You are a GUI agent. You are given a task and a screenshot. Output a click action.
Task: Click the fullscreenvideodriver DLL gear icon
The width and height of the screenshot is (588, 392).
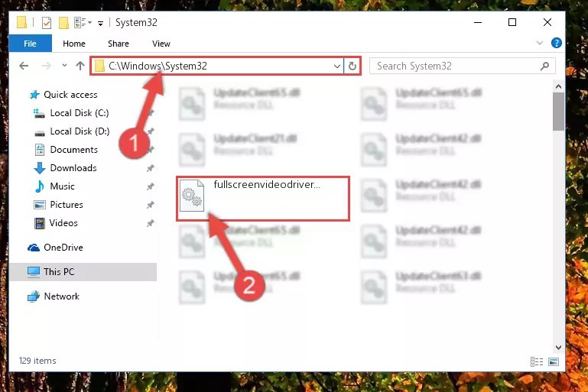tap(192, 196)
